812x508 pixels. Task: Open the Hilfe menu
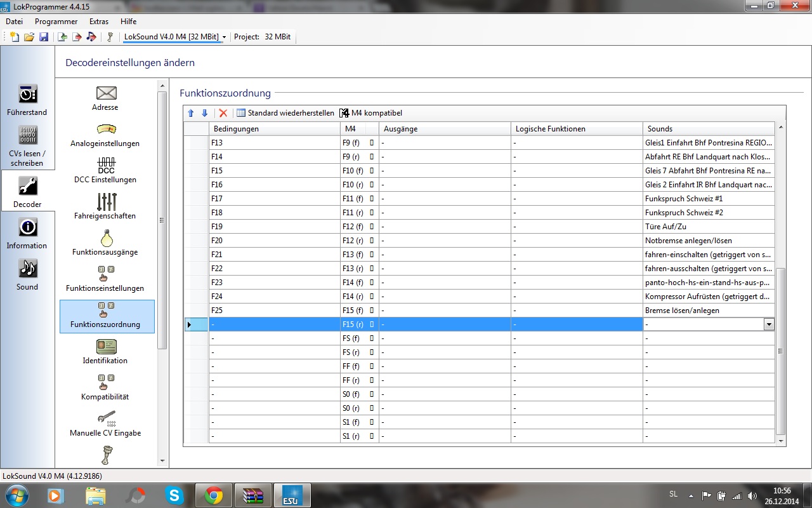coord(129,22)
